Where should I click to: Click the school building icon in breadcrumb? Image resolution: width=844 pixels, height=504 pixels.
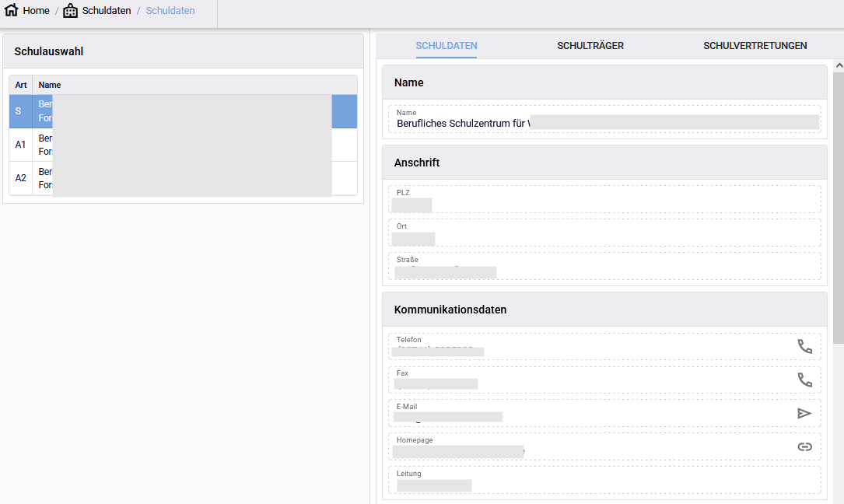point(71,11)
